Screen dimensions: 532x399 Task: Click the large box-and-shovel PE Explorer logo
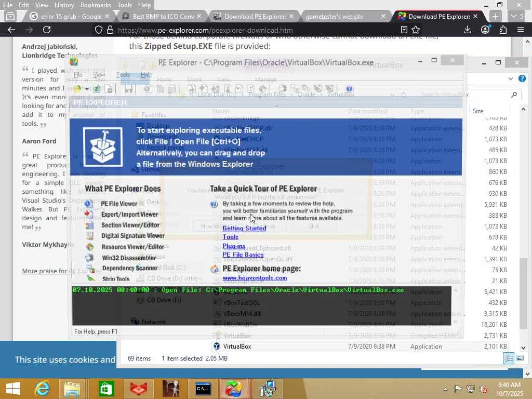[103, 147]
